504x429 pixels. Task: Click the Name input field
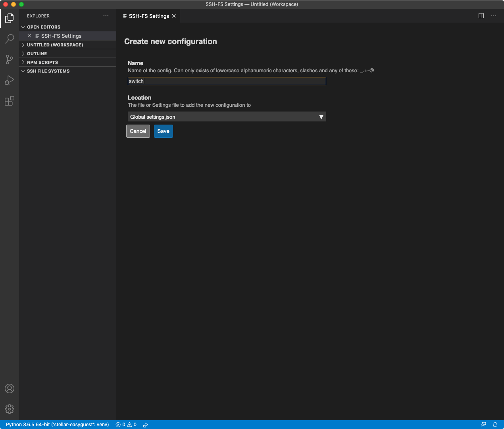[227, 81]
